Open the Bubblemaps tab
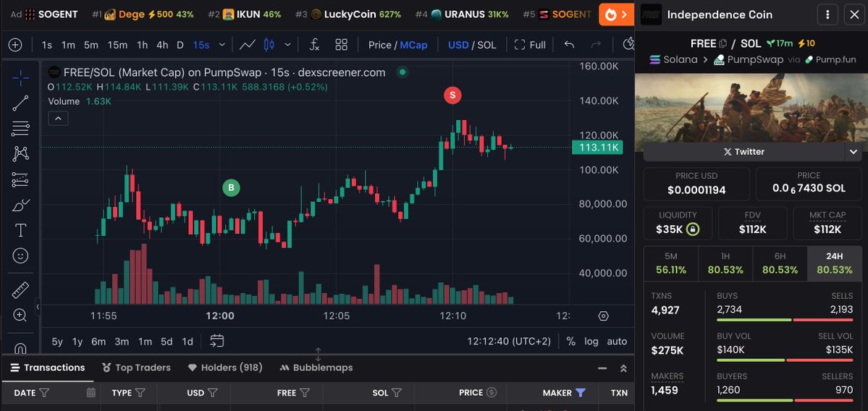 pos(316,368)
